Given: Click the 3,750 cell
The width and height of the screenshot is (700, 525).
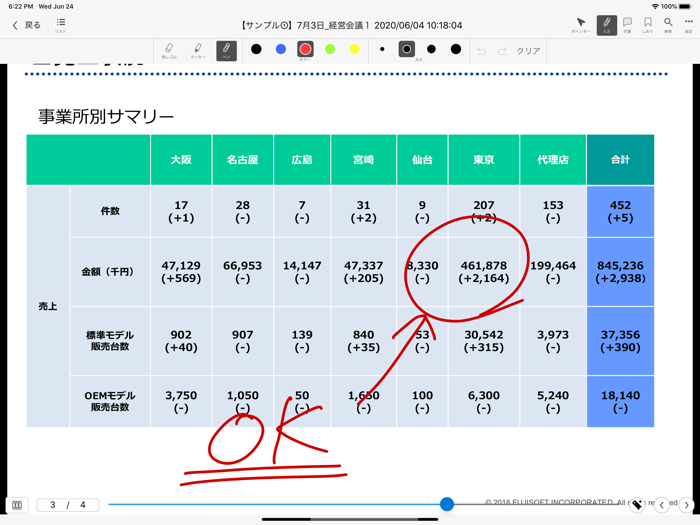Looking at the screenshot, I should coord(181,401).
